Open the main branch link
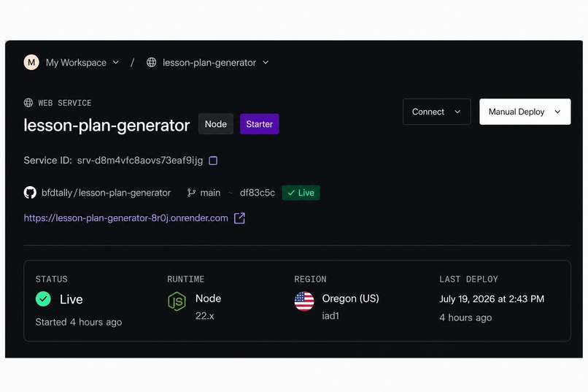Screen dimensions: 588x392 [210, 193]
